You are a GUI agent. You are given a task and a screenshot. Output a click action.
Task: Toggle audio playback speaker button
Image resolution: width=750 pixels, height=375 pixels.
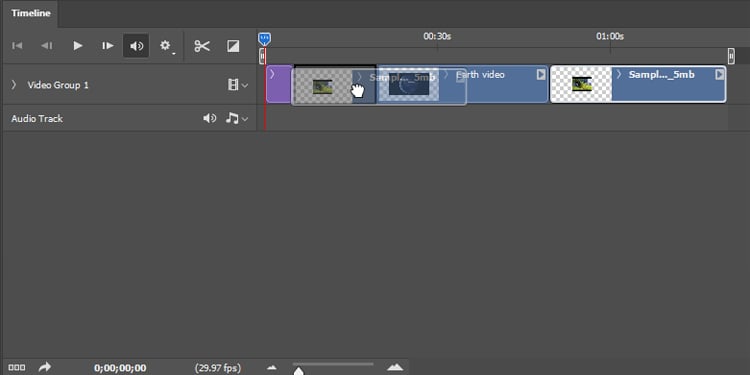pyautogui.click(x=136, y=46)
